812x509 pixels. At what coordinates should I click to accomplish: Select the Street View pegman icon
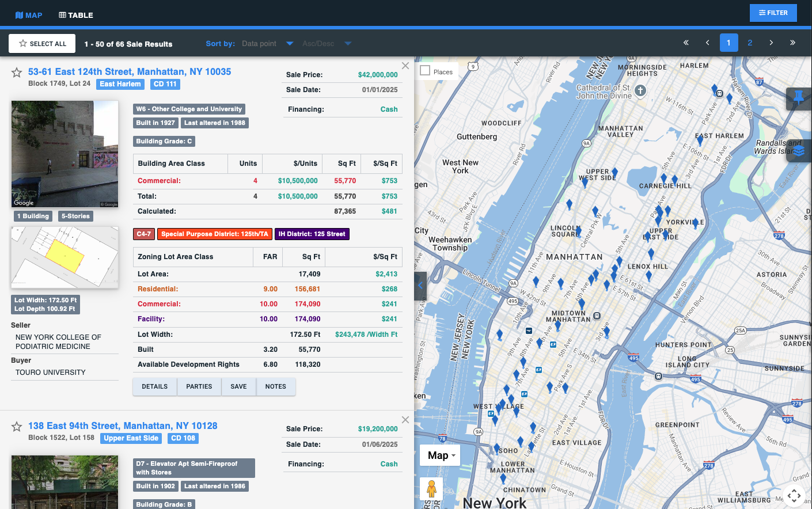pos(431,489)
